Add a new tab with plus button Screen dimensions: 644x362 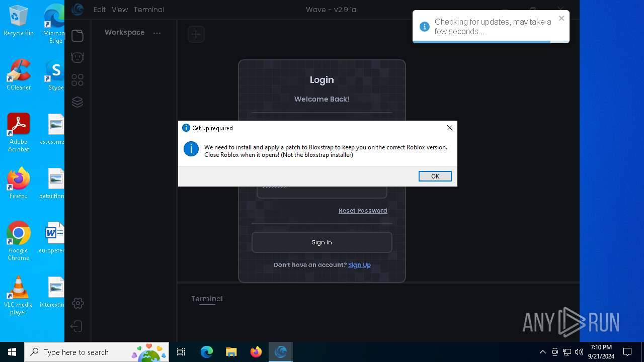click(196, 34)
